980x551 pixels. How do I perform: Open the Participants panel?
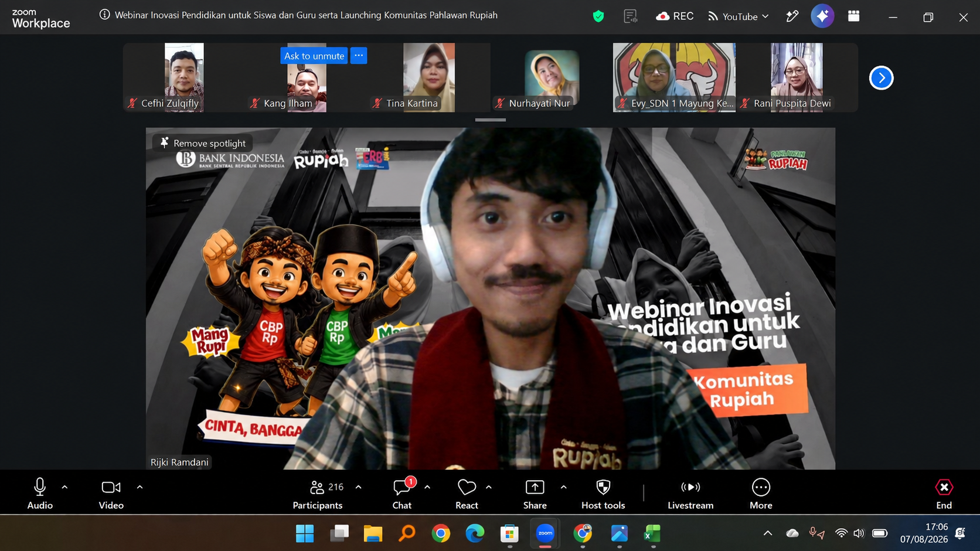pyautogui.click(x=318, y=494)
